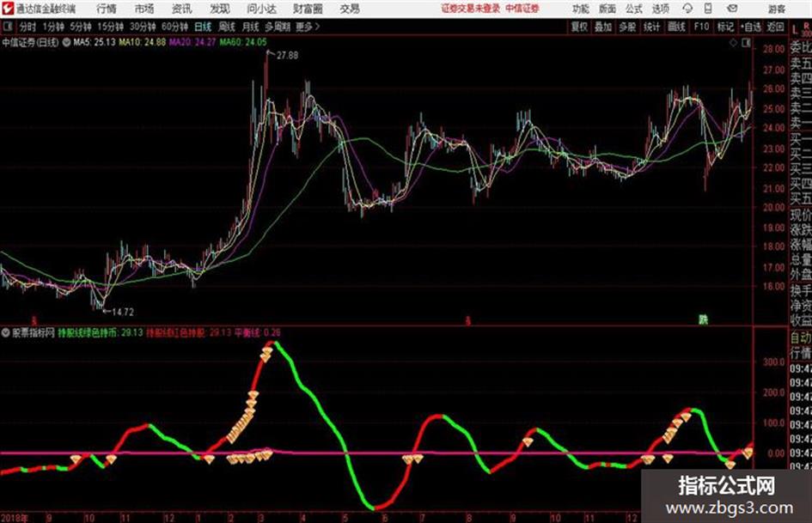Open the 交易 menu
This screenshot has width=812, height=523.
point(350,9)
